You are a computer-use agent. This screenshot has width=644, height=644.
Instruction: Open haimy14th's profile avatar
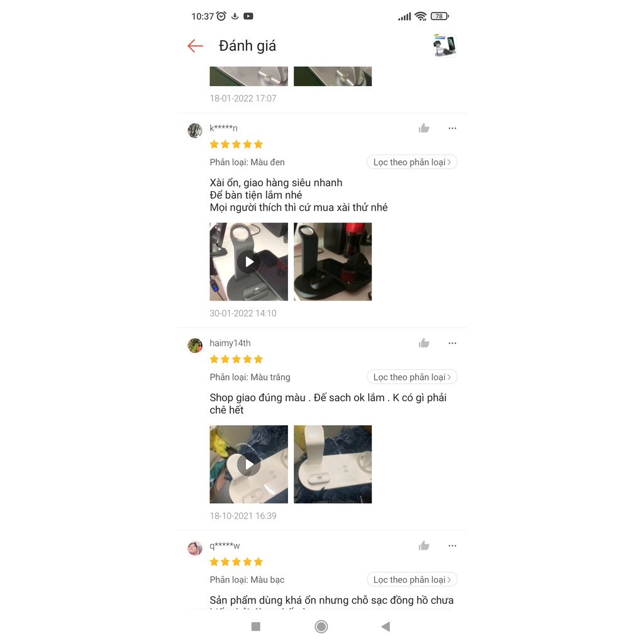click(x=195, y=345)
